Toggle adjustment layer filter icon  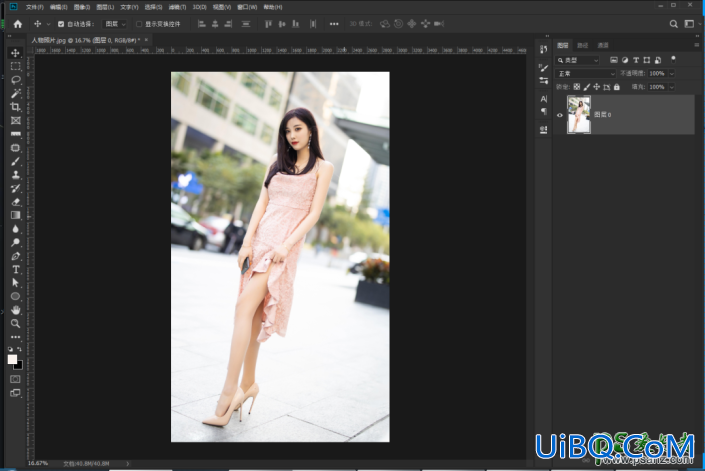(x=625, y=60)
